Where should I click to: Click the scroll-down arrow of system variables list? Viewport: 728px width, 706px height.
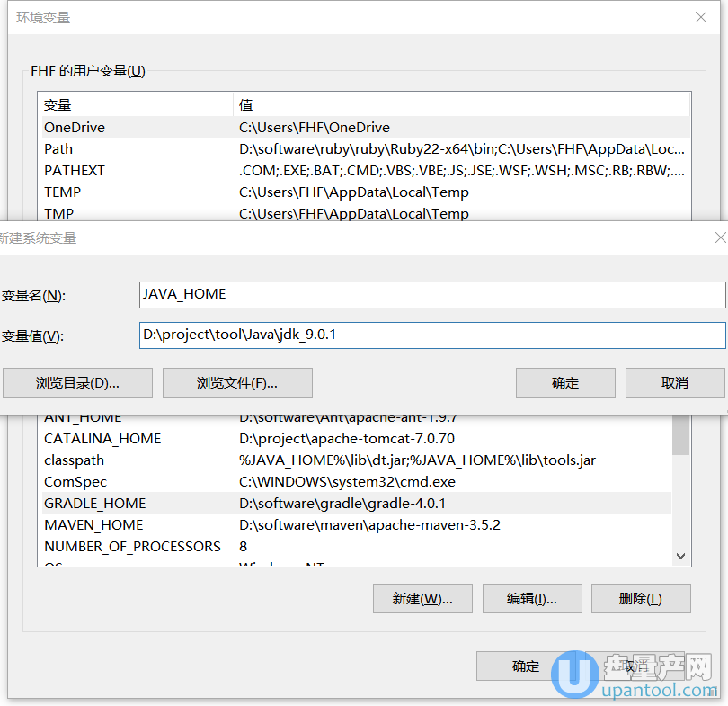coord(680,556)
